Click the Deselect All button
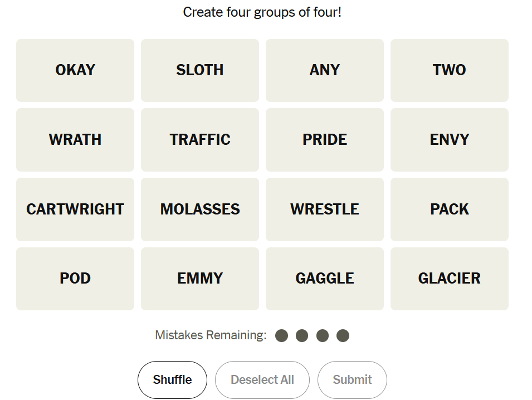This screenshot has width=532, height=400. coord(262,380)
